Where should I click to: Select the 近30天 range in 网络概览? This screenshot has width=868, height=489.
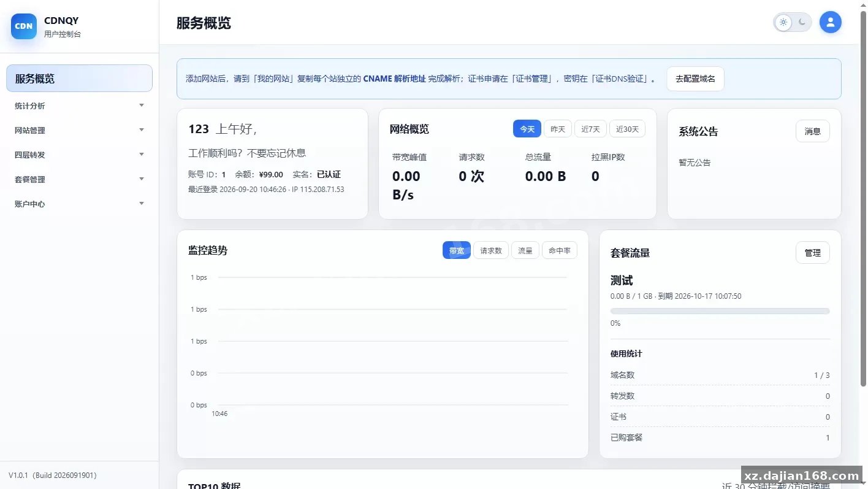click(x=627, y=129)
